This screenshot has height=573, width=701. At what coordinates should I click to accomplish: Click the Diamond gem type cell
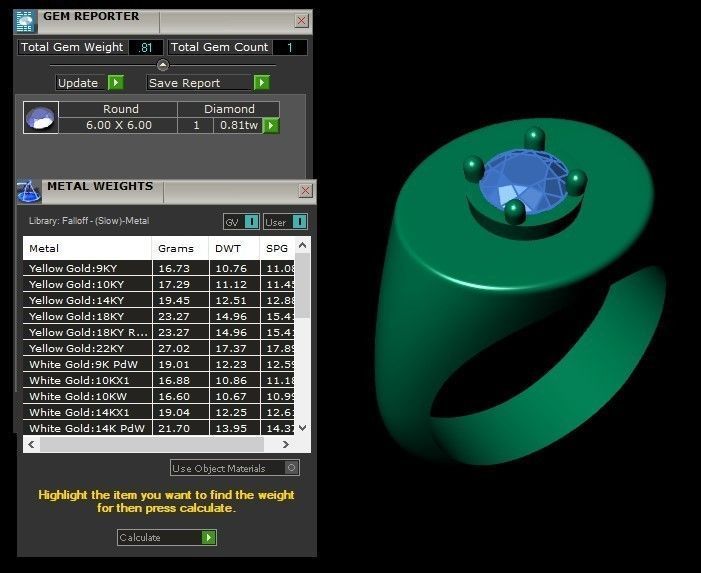(229, 109)
